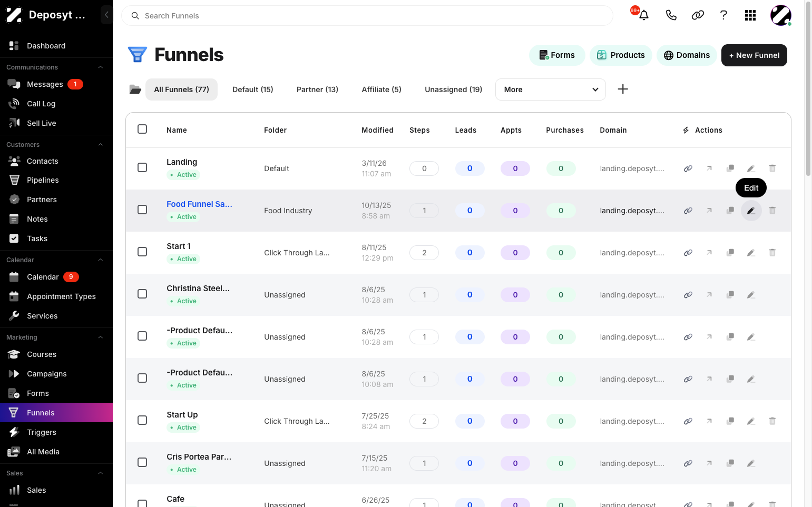This screenshot has width=812, height=507.
Task: Tick the Start 1 row checkbox
Action: click(142, 252)
